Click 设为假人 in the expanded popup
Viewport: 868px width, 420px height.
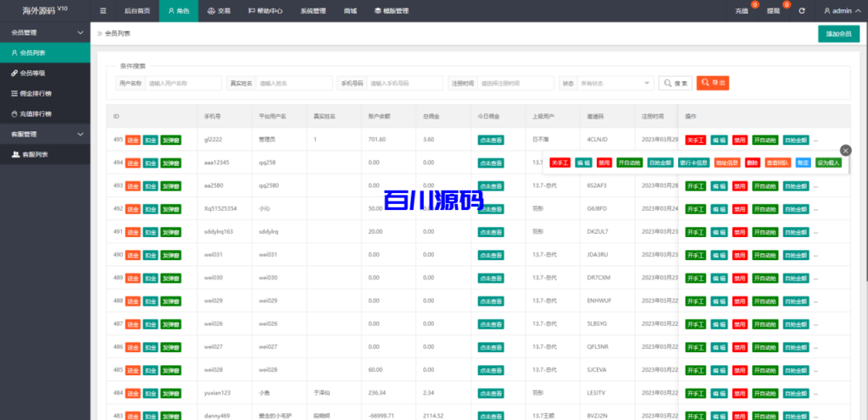click(x=828, y=163)
